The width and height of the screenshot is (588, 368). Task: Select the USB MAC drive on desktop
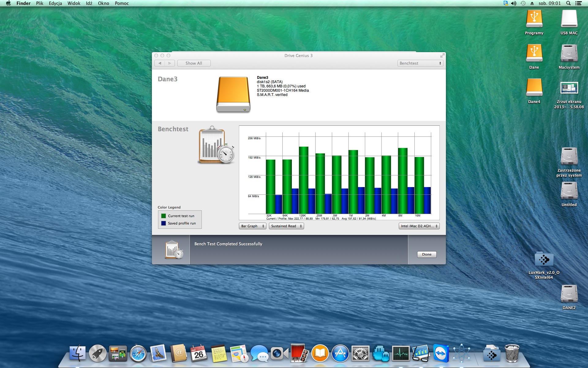point(569,19)
